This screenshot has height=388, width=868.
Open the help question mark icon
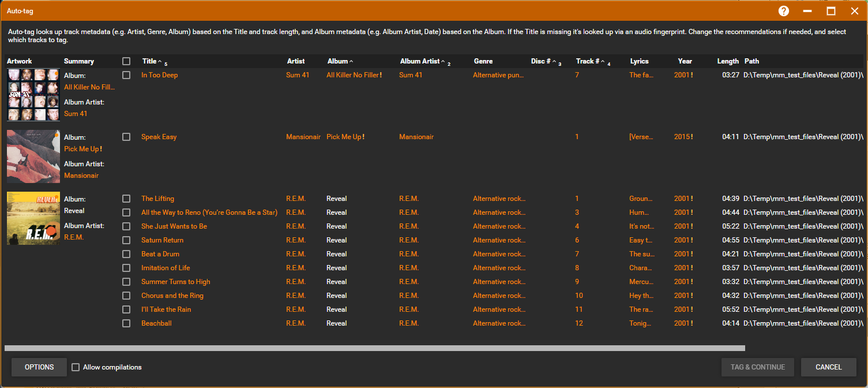(783, 11)
